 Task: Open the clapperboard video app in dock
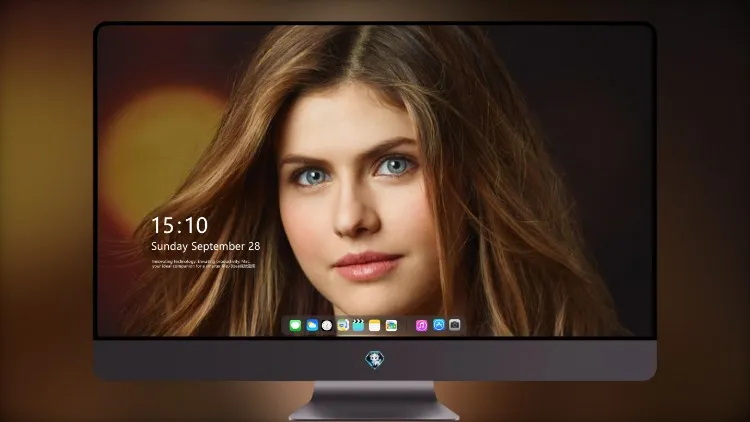click(x=358, y=325)
